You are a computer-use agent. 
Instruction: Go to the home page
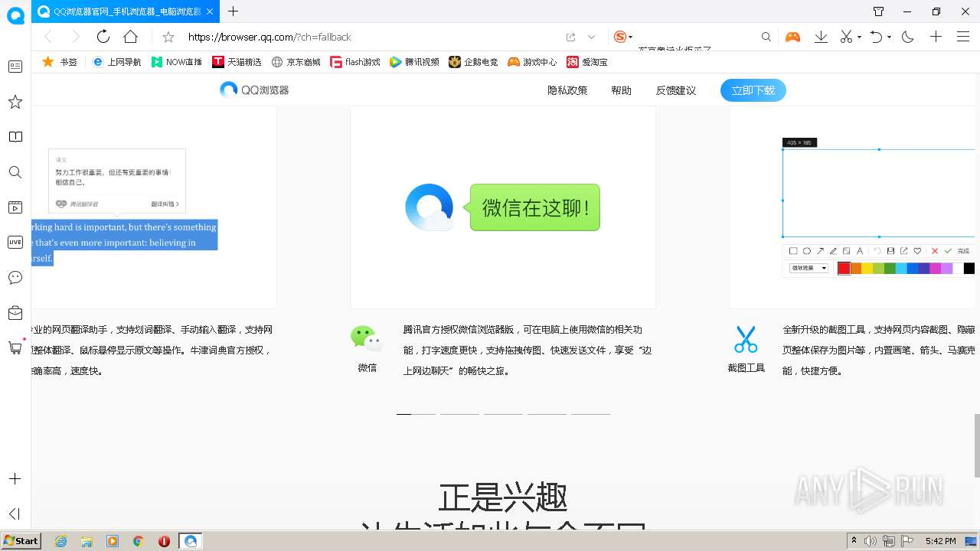coord(131,37)
